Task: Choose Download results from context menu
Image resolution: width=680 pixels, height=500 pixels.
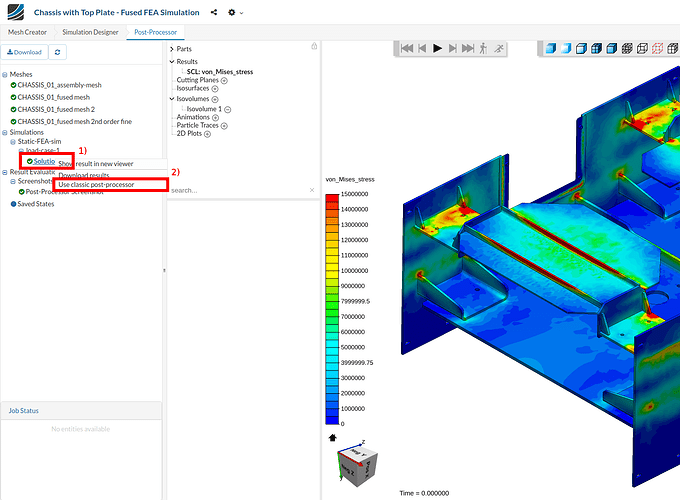Action: [84, 175]
